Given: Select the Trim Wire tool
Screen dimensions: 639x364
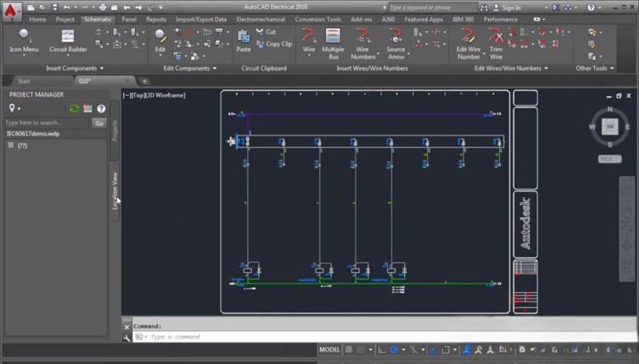Looking at the screenshot, I should point(496,44).
